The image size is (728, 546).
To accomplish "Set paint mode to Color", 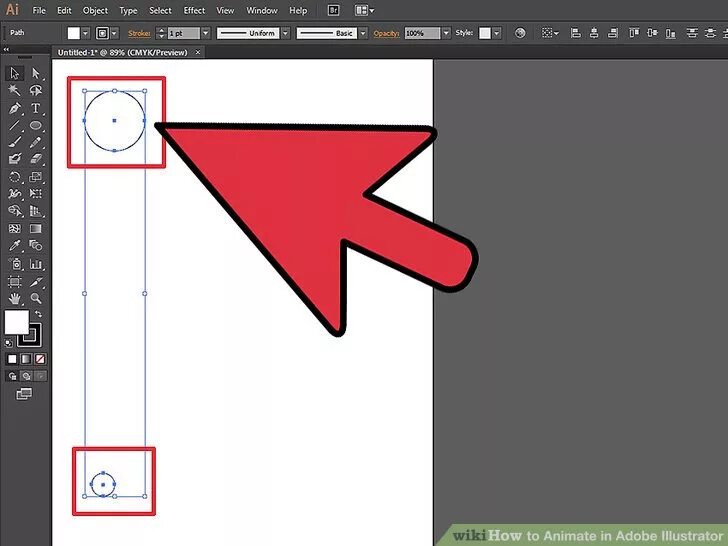I will [12, 359].
